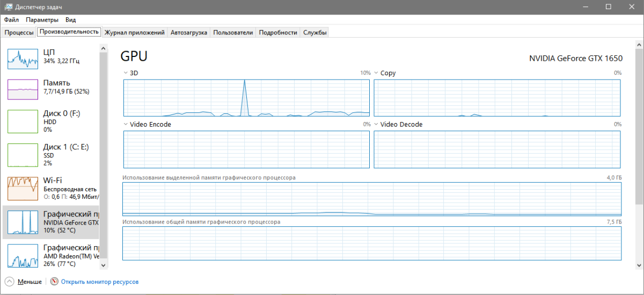Click the GPU heading text

(134, 56)
